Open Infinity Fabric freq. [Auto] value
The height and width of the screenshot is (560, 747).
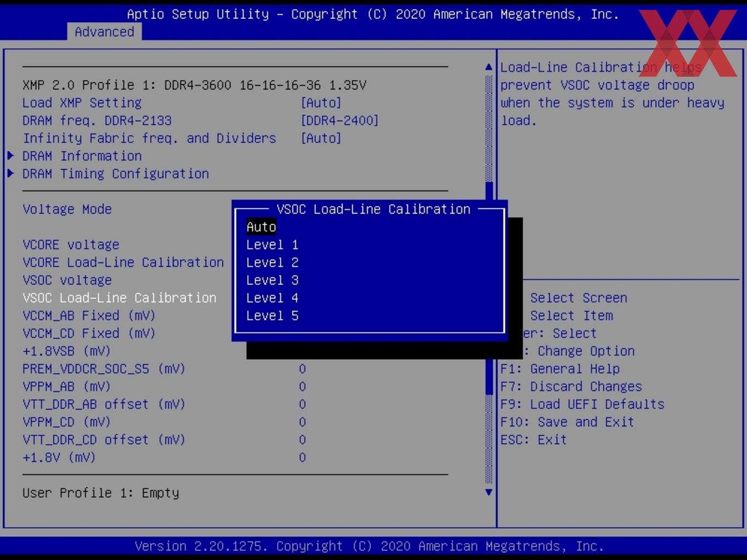(x=321, y=138)
